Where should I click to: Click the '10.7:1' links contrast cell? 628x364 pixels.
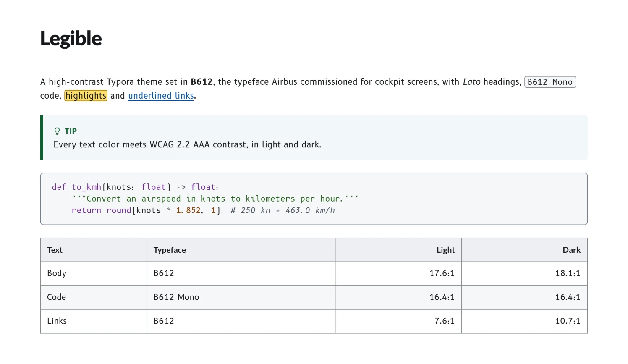[524, 322]
